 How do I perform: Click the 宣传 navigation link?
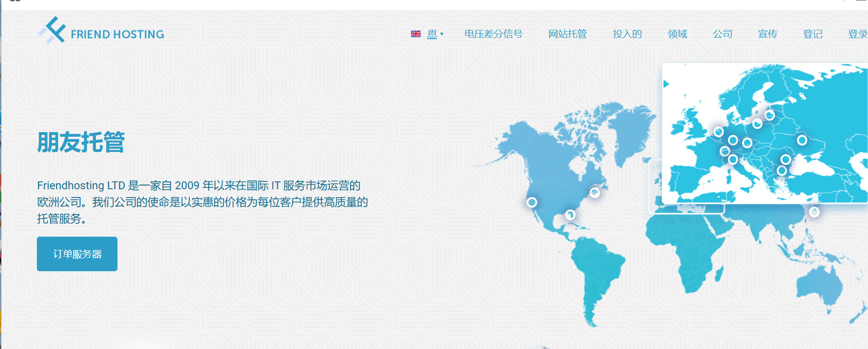pyautogui.click(x=767, y=34)
